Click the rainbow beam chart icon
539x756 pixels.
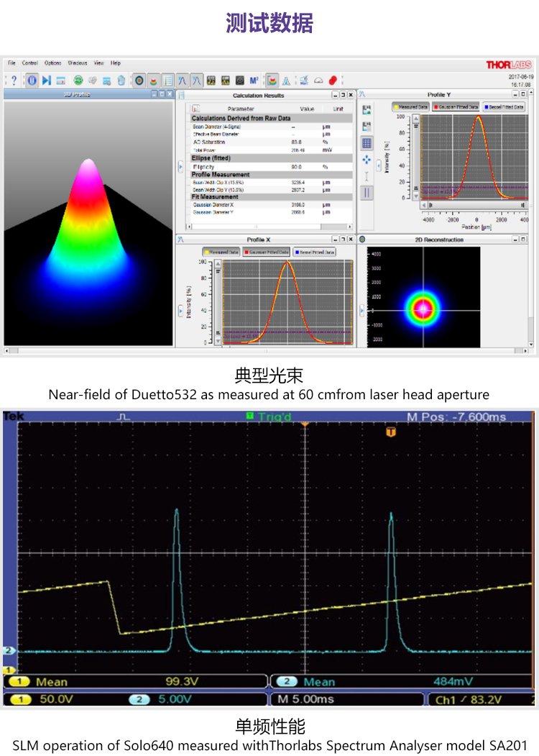click(x=272, y=81)
